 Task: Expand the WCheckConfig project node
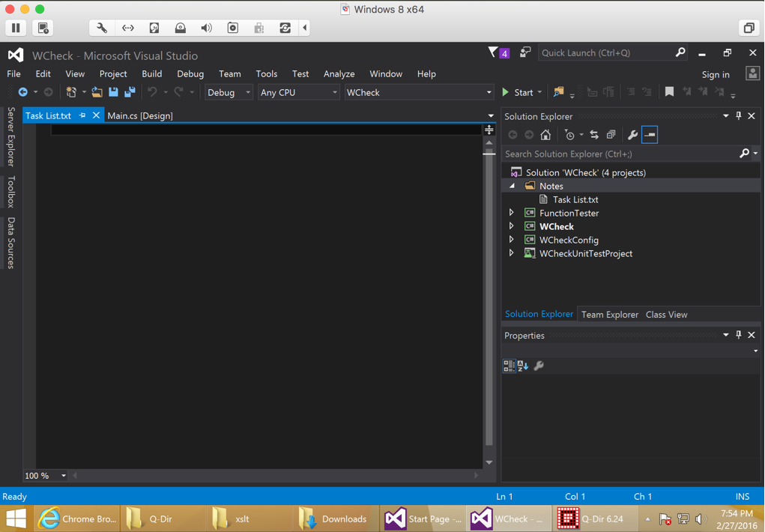click(x=512, y=240)
